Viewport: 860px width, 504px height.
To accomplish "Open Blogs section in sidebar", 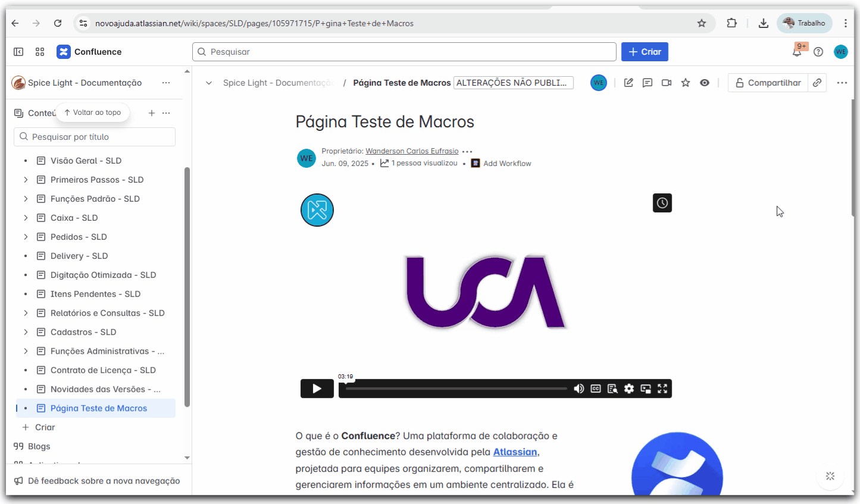I will coord(39,446).
